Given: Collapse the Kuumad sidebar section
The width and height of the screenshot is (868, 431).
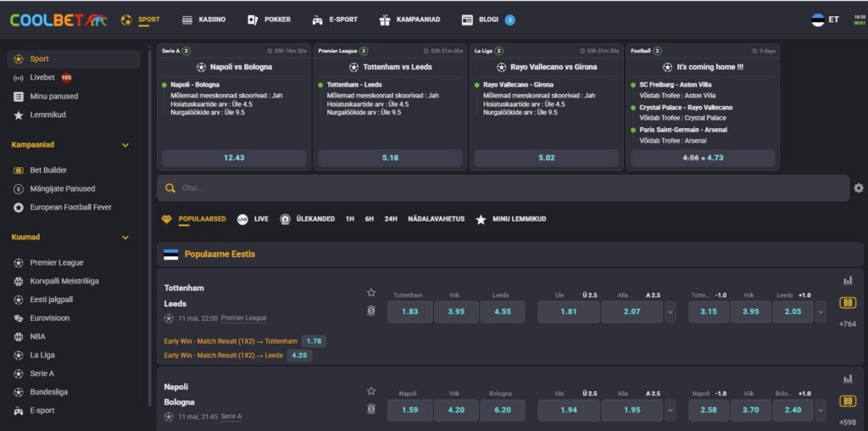Looking at the screenshot, I should [x=125, y=237].
